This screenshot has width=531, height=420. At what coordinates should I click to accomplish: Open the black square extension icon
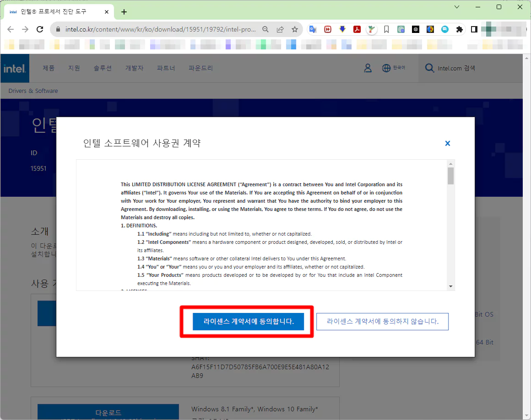[x=416, y=29]
